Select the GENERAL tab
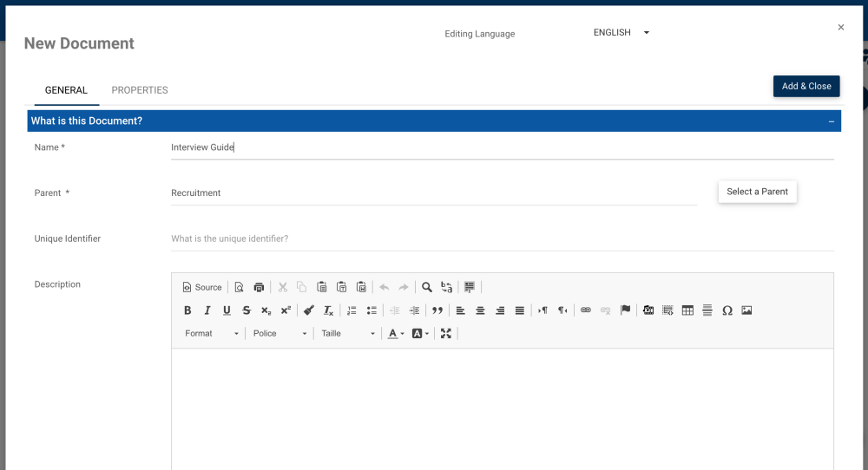 coord(67,90)
